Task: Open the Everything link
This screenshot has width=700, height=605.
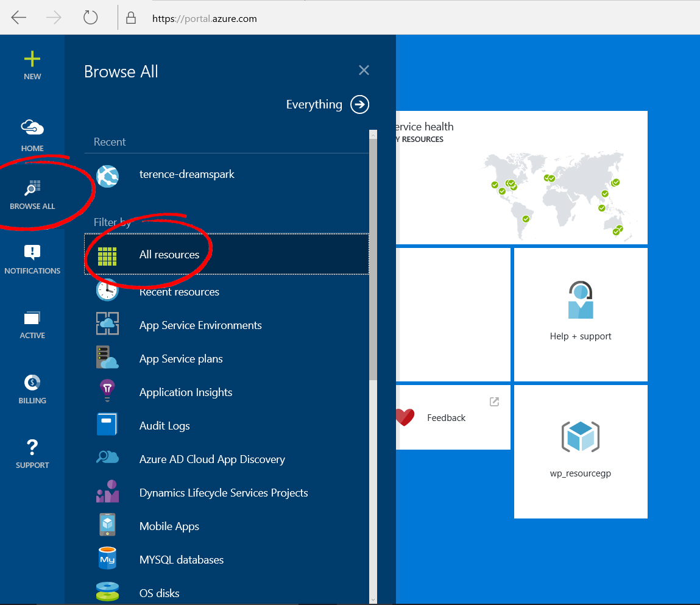Action: 314,104
